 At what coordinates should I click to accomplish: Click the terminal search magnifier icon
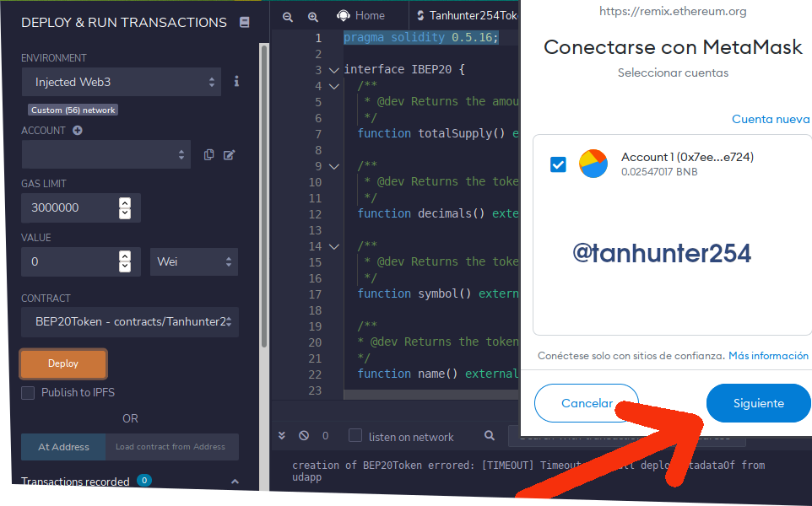tap(489, 436)
